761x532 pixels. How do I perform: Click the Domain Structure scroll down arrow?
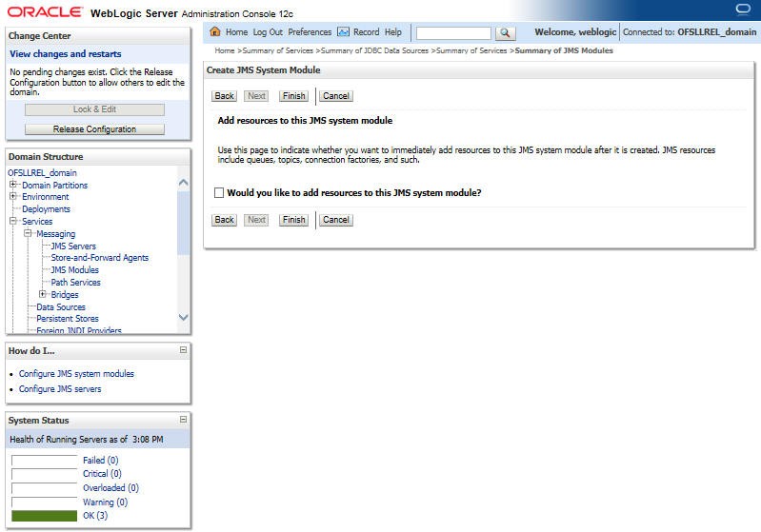click(x=184, y=317)
